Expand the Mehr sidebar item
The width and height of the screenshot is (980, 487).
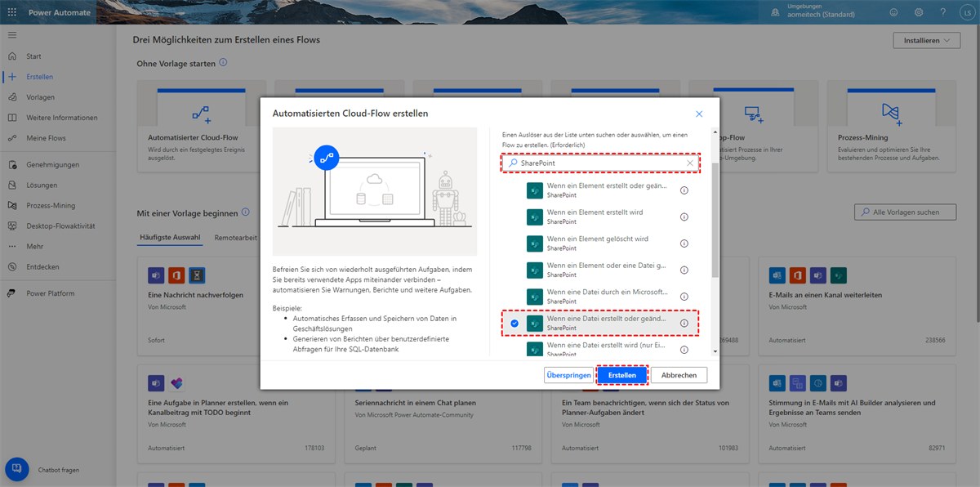35,247
